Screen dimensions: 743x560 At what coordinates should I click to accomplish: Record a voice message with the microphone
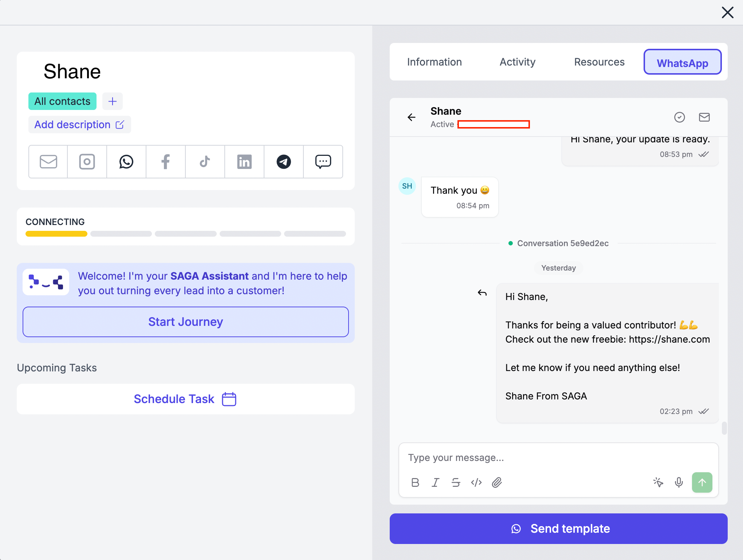pyautogui.click(x=679, y=482)
